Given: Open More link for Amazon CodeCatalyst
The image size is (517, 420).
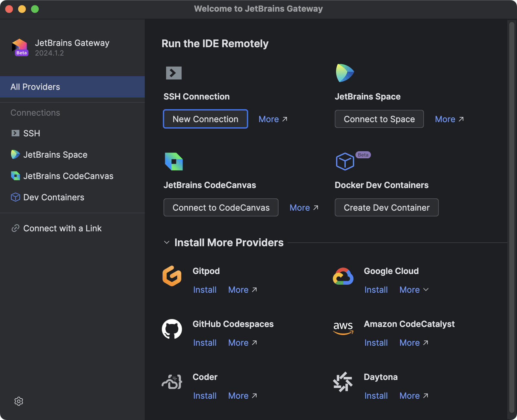Looking at the screenshot, I should coord(414,343).
